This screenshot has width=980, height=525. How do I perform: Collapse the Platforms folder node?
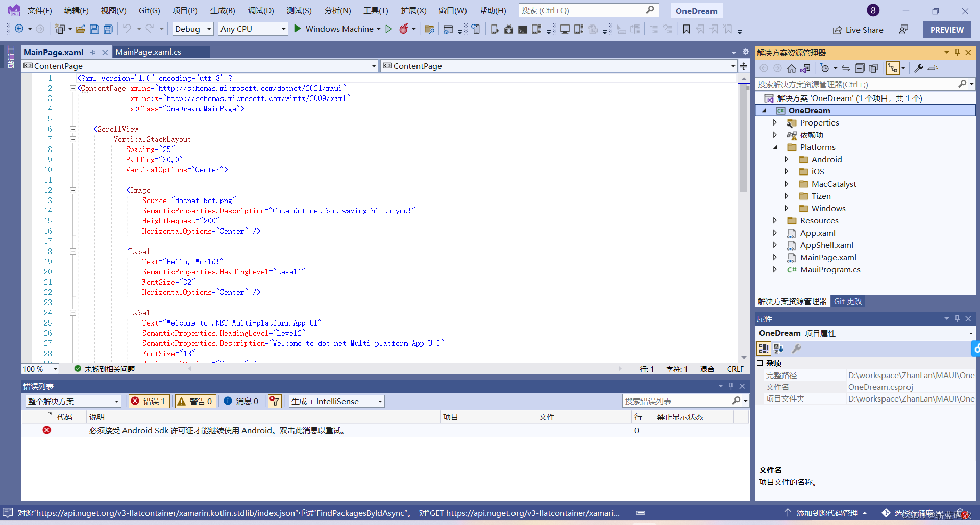click(775, 147)
